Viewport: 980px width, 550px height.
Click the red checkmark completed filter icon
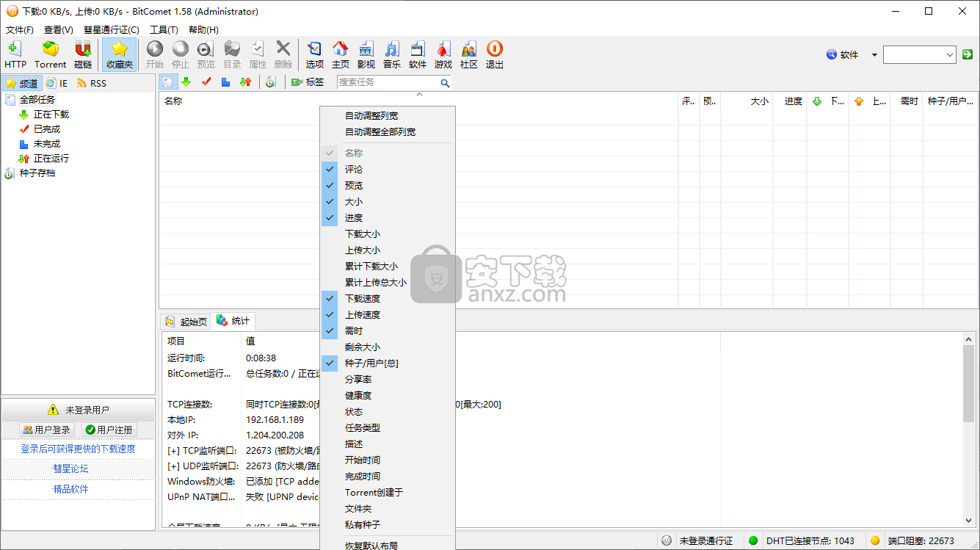tap(206, 82)
